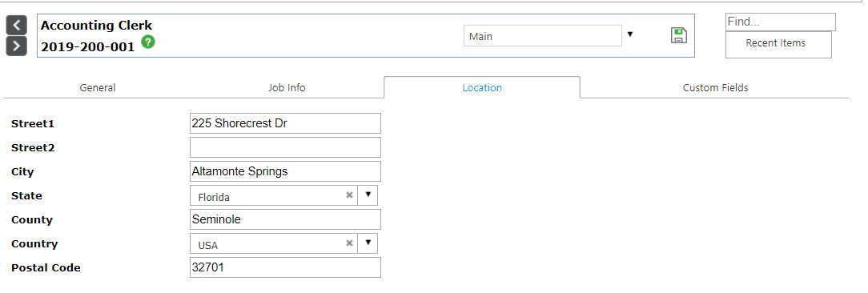868x293 pixels.
Task: Edit the Street1 field
Action: click(285, 123)
